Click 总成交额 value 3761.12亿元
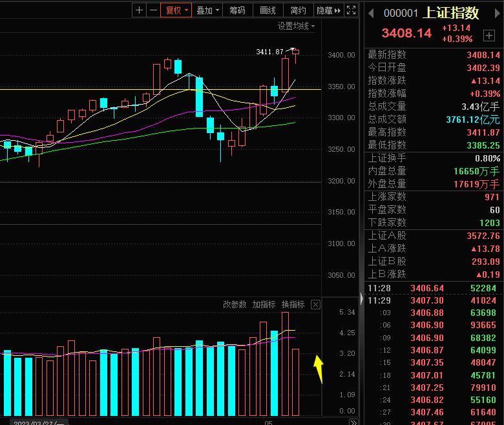Screen dimensions: 504x425 coord(473,119)
